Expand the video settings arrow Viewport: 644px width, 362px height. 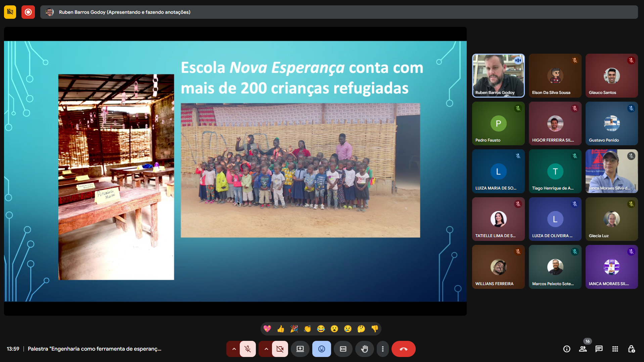[266, 349]
